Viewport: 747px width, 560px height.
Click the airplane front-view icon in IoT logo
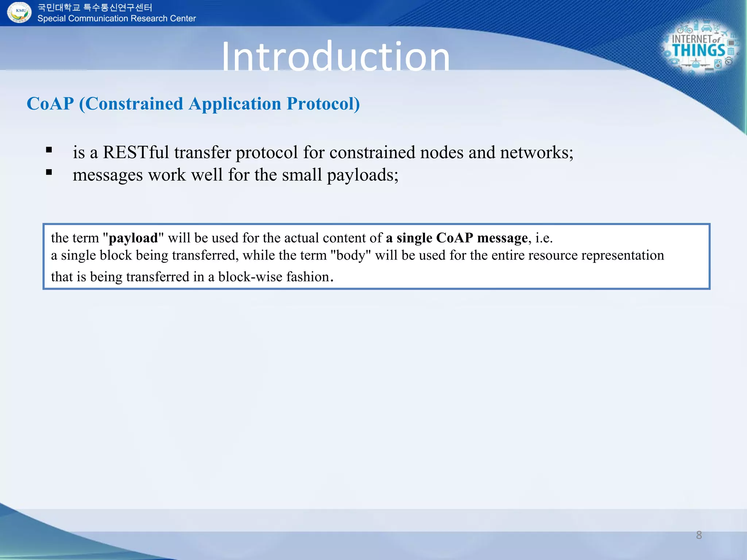click(696, 65)
